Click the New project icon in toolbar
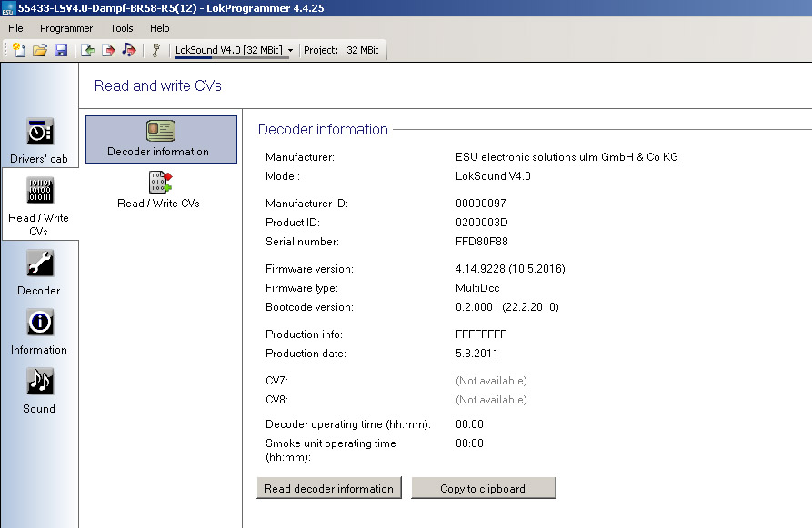The image size is (812, 528). pyautogui.click(x=18, y=50)
